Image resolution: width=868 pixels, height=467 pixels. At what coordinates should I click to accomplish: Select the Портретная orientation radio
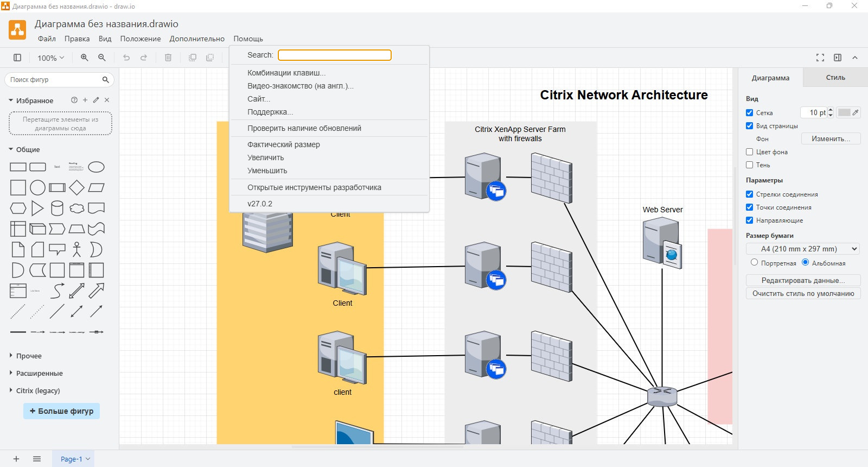click(x=754, y=262)
